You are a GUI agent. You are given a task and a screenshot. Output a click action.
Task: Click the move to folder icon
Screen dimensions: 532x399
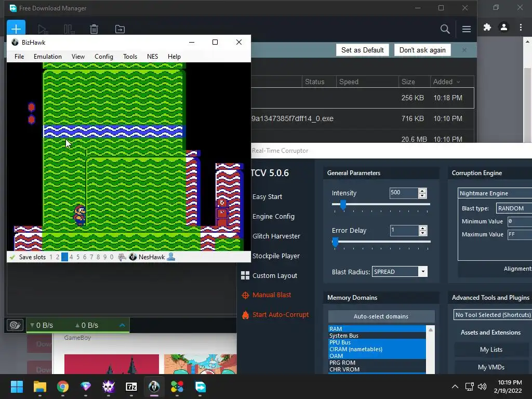pos(120,29)
